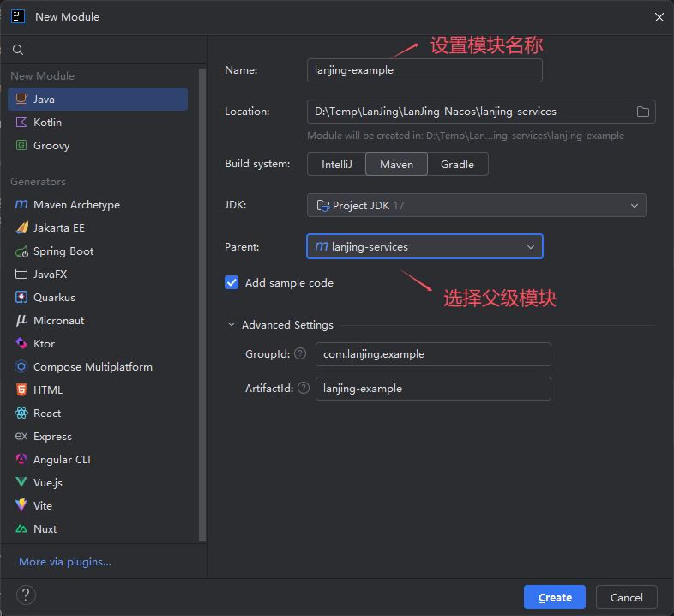Choose the Ktor generator icon
Image resolution: width=674 pixels, height=616 pixels.
click(x=21, y=344)
